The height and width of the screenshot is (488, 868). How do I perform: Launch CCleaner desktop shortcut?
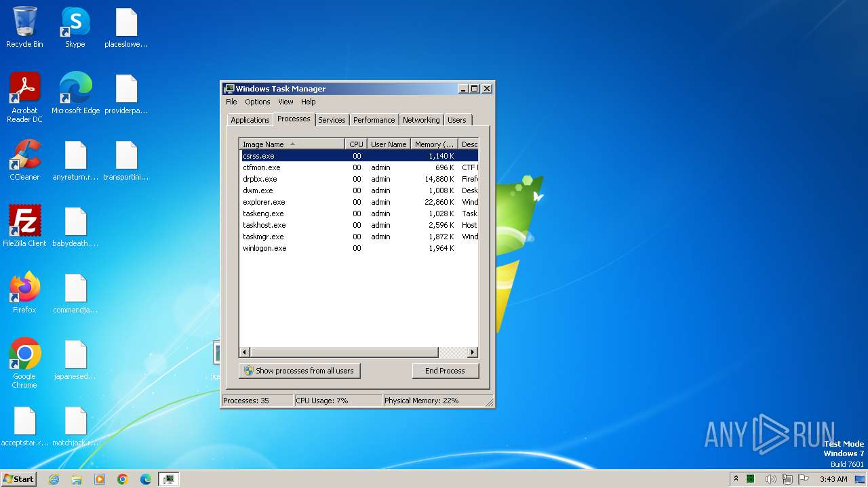point(24,160)
